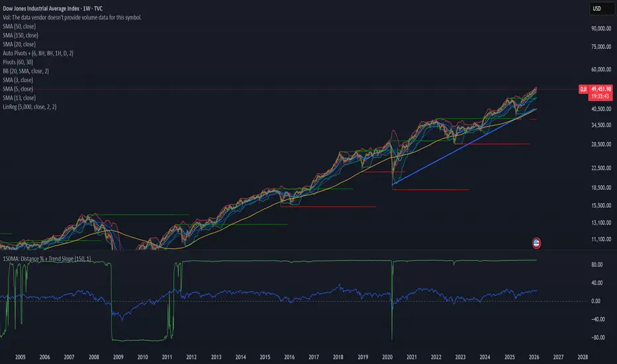Viewport: 617px width, 364px height.
Task: Click the DJI 49,451.98 last price label
Action: tap(595, 89)
